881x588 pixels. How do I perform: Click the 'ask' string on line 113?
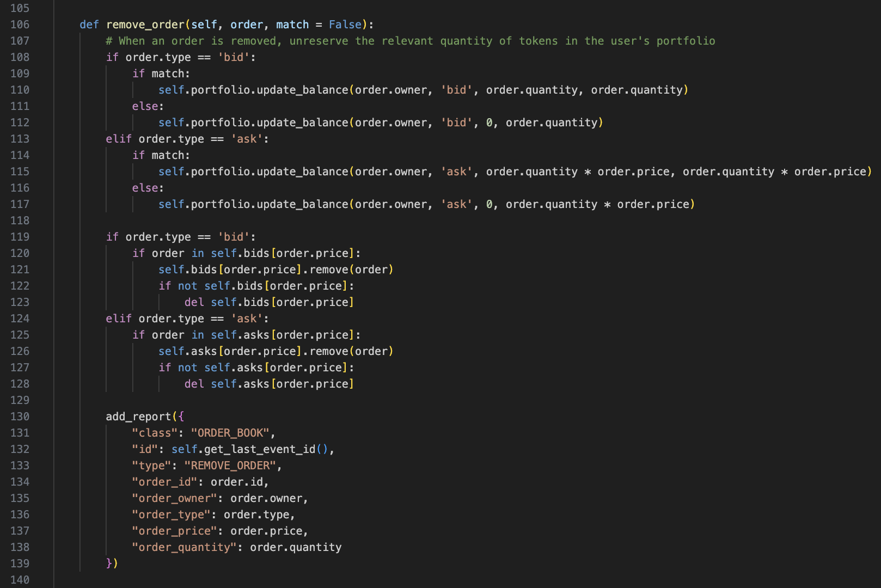pyautogui.click(x=247, y=139)
